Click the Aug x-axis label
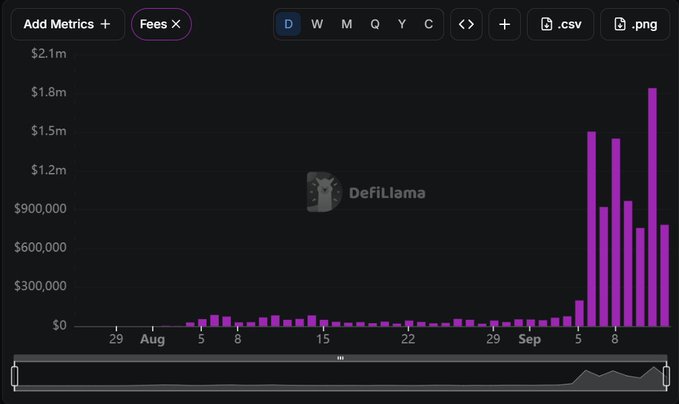Image resolution: width=679 pixels, height=404 pixels. tap(152, 339)
